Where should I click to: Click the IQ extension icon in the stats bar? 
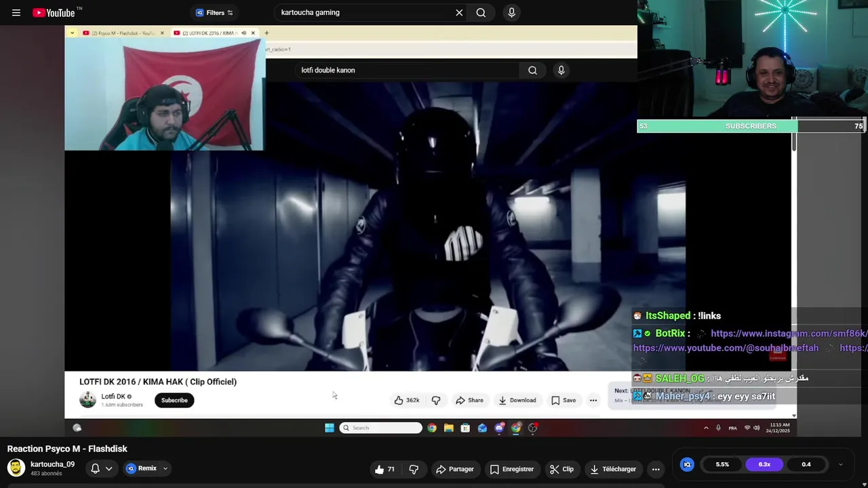pos(687,464)
